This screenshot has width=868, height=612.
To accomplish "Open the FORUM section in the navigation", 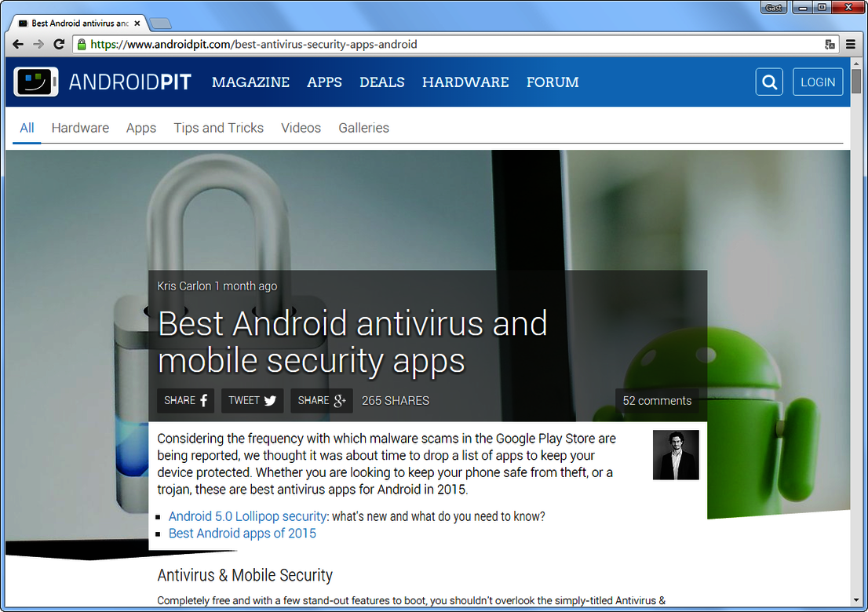I will pos(553,82).
